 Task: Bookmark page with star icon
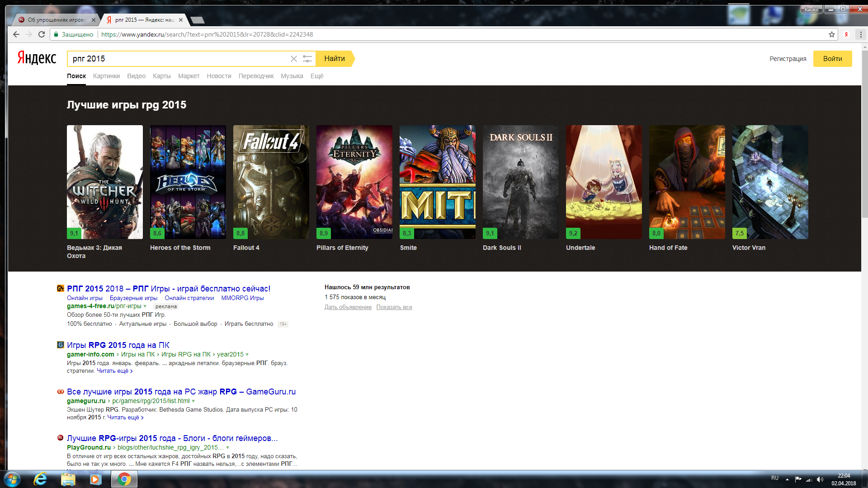pyautogui.click(x=831, y=34)
